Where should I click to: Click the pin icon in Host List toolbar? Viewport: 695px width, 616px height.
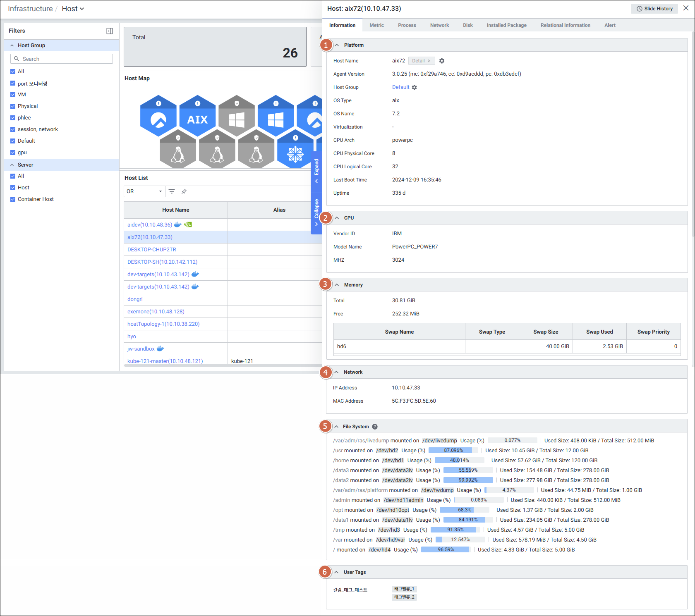pyautogui.click(x=184, y=191)
